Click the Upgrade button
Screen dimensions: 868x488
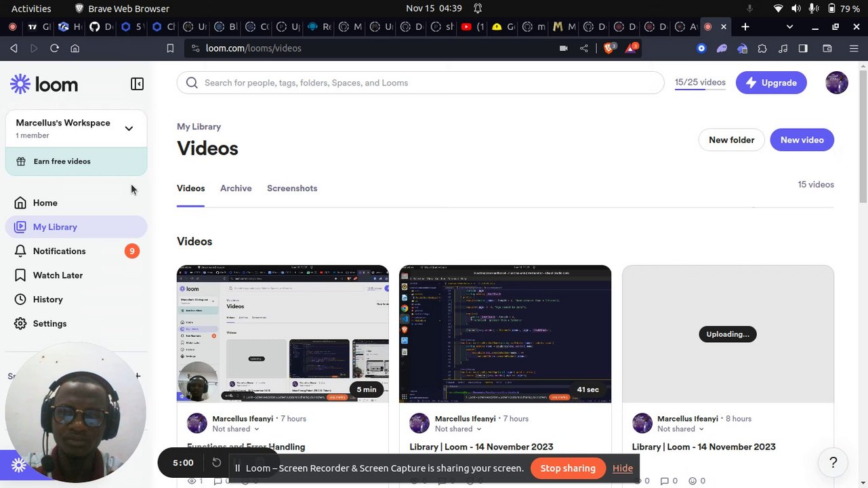pyautogui.click(x=771, y=83)
